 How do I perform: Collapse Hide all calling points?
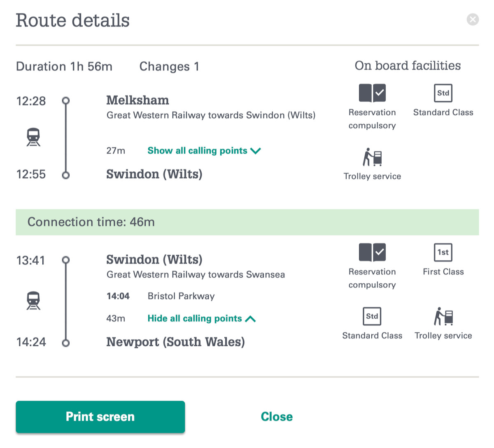click(x=195, y=318)
